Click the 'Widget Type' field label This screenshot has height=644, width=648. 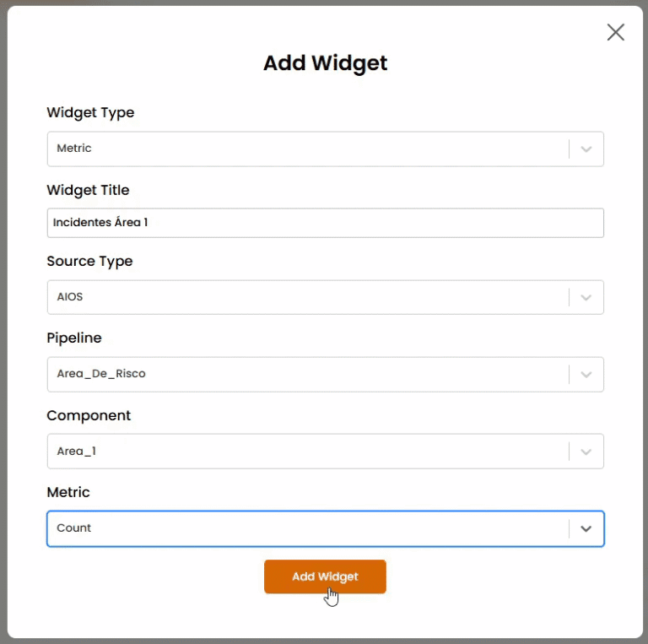coord(90,112)
